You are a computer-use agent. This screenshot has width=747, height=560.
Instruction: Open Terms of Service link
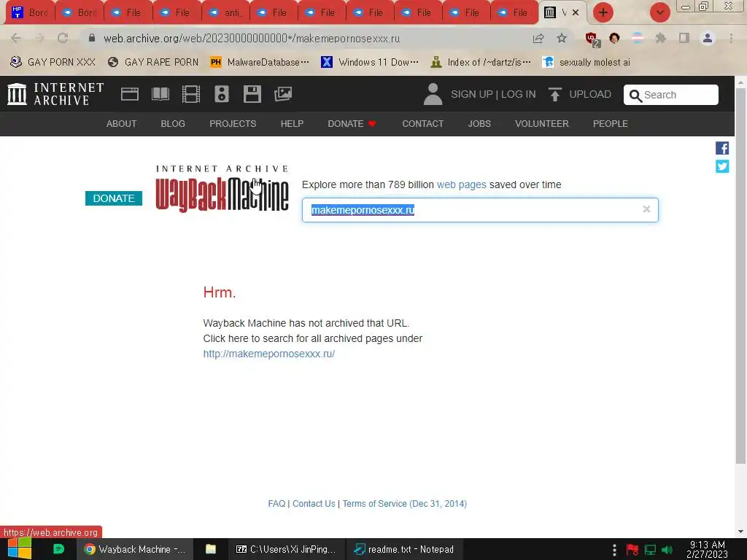click(x=404, y=504)
